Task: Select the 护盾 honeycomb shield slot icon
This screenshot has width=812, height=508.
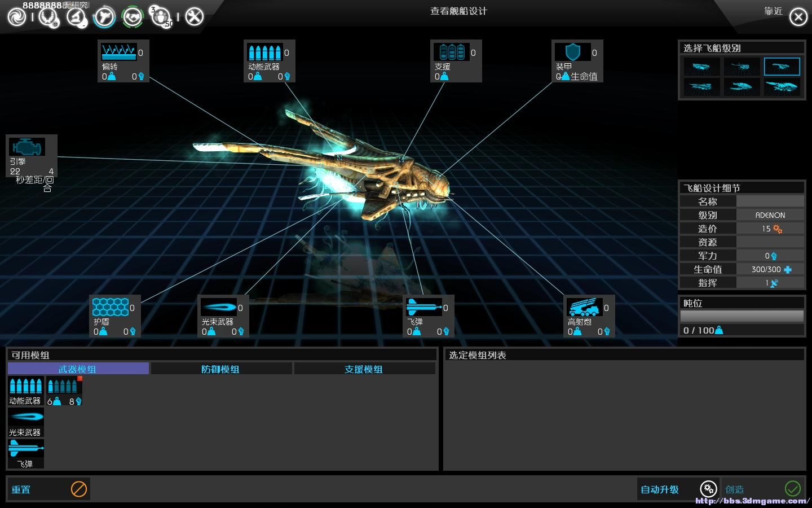Action: 110,307
